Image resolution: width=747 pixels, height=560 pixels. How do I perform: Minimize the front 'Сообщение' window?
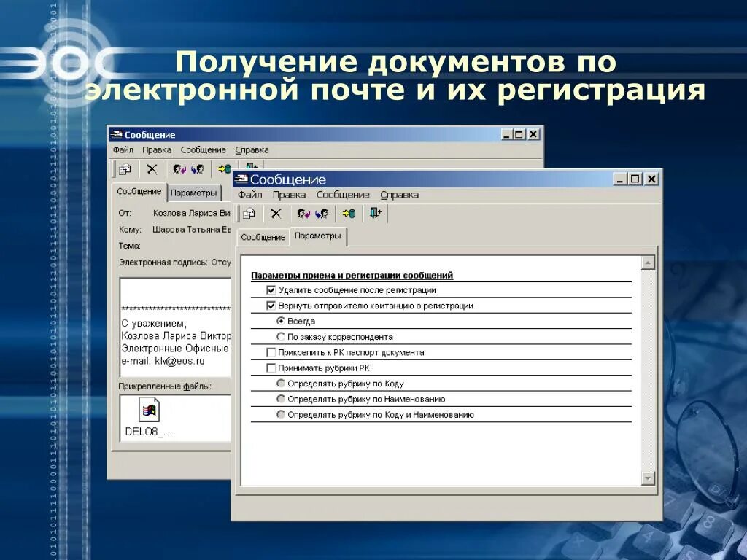[x=619, y=179]
